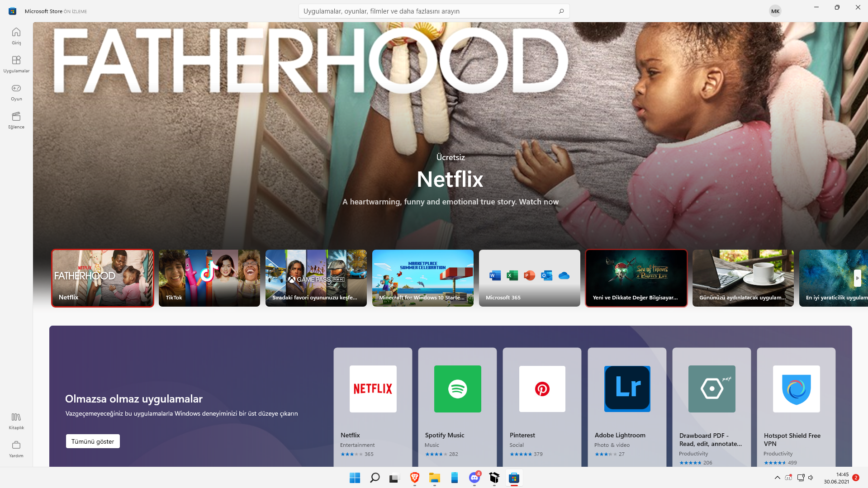Open the Hotspot Shield Free VPN card
868x488 pixels.
pos(796,407)
